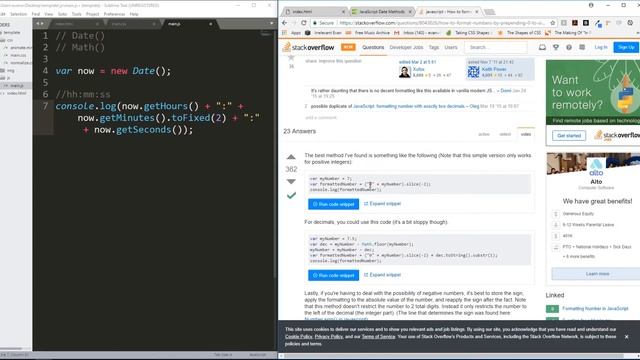Open the Stack Exchange sites icon
The image size is (640, 360).
582,47
